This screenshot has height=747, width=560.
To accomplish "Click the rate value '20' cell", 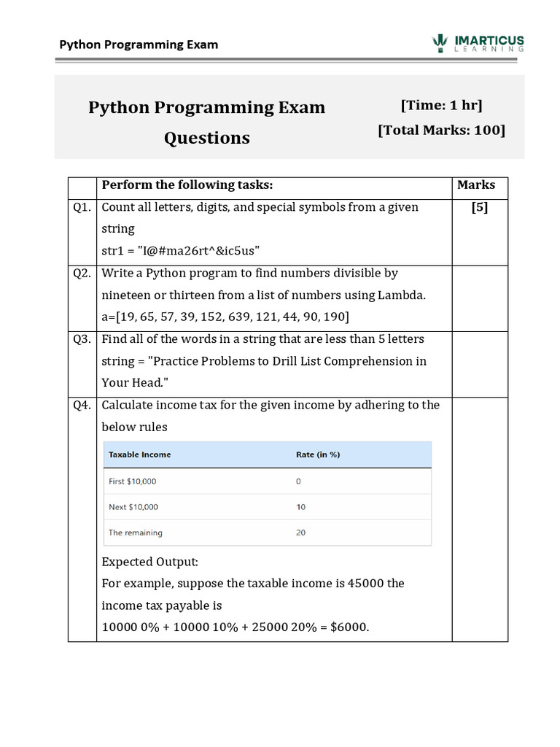I will point(301,533).
